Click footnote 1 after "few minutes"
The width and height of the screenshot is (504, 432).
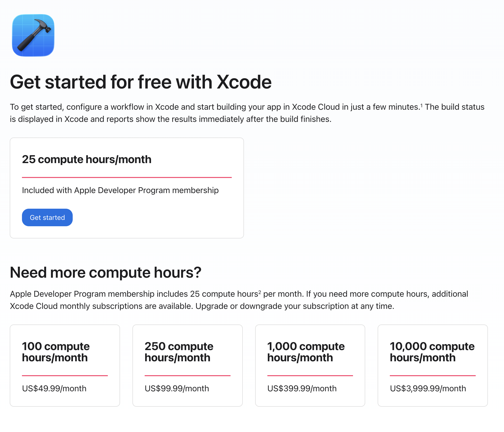[x=421, y=105]
